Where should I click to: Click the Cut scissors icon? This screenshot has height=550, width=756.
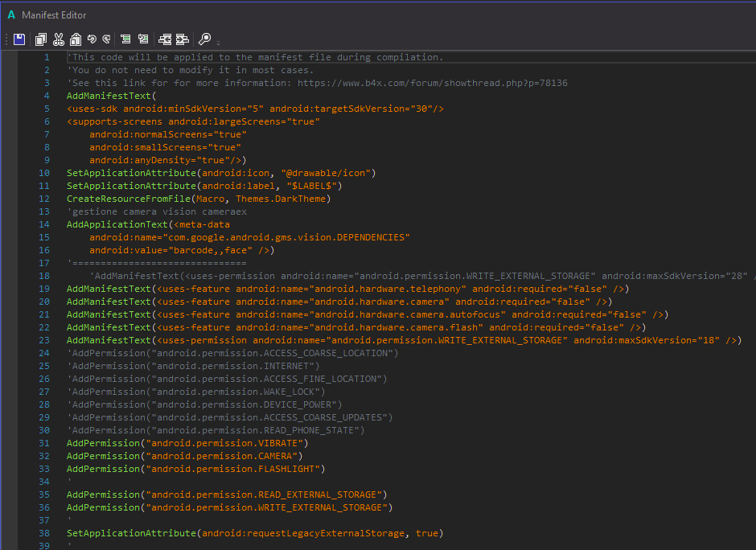point(59,39)
